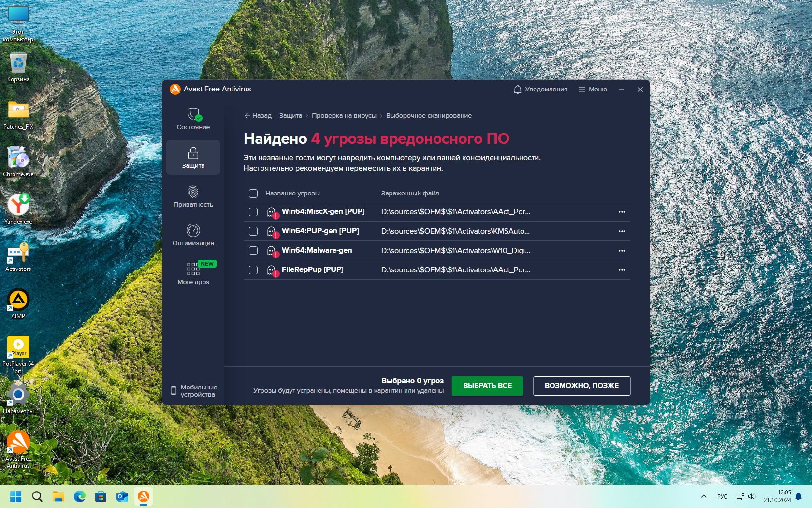Open the volume control in the tray

tap(752, 496)
